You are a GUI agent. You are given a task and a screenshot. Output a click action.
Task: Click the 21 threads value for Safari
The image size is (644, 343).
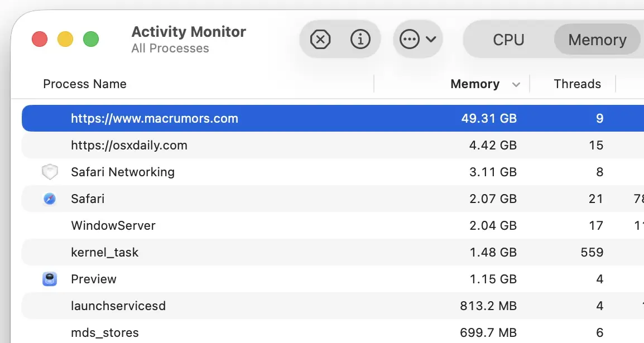(x=595, y=199)
